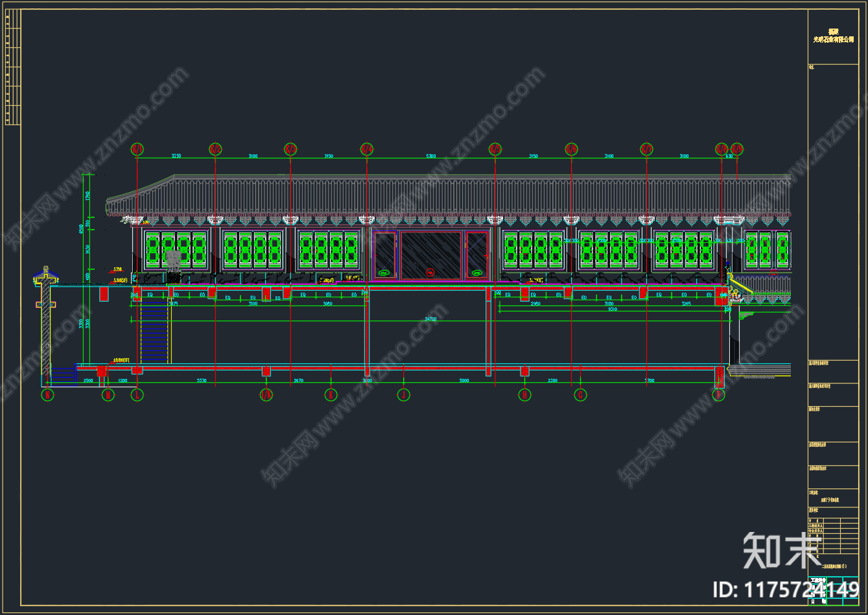
Task: Select the bottom axis bubble labeled F
Action: 718,394
